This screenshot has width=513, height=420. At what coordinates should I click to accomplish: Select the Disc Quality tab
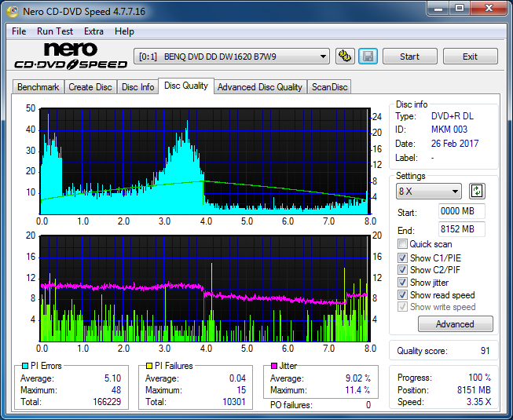[186, 86]
